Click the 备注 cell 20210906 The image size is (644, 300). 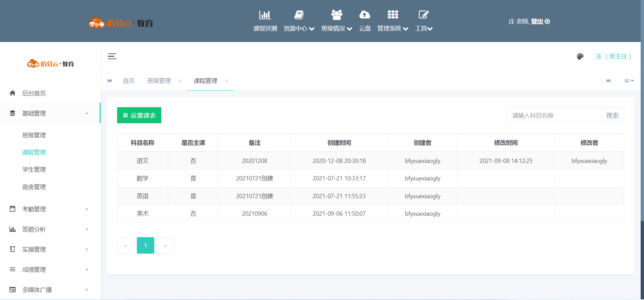pyautogui.click(x=255, y=213)
